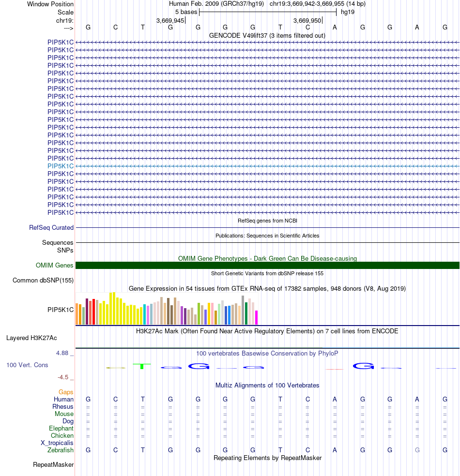Click the cyan bar in GTEx chart

[x=145, y=314]
